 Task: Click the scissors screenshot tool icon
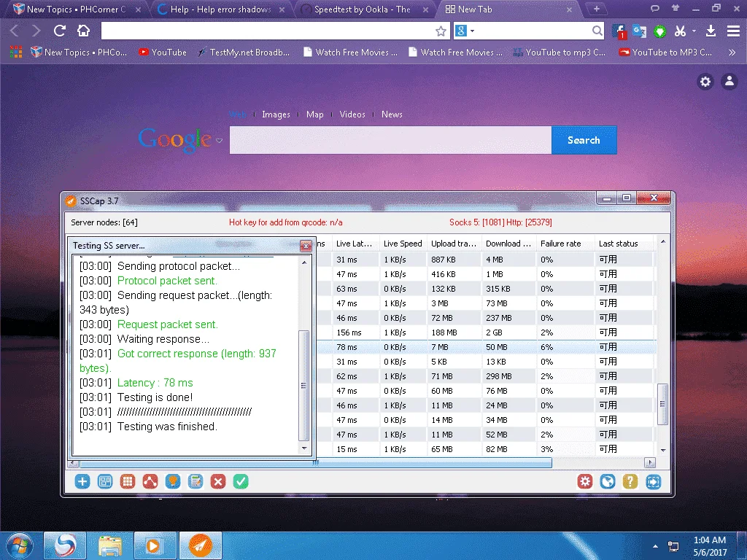[681, 31]
